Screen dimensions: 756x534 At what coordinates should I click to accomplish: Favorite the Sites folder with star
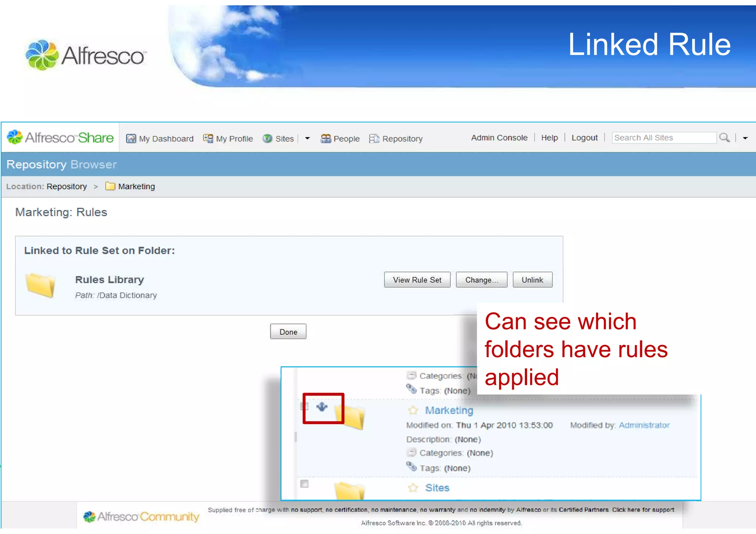point(413,488)
